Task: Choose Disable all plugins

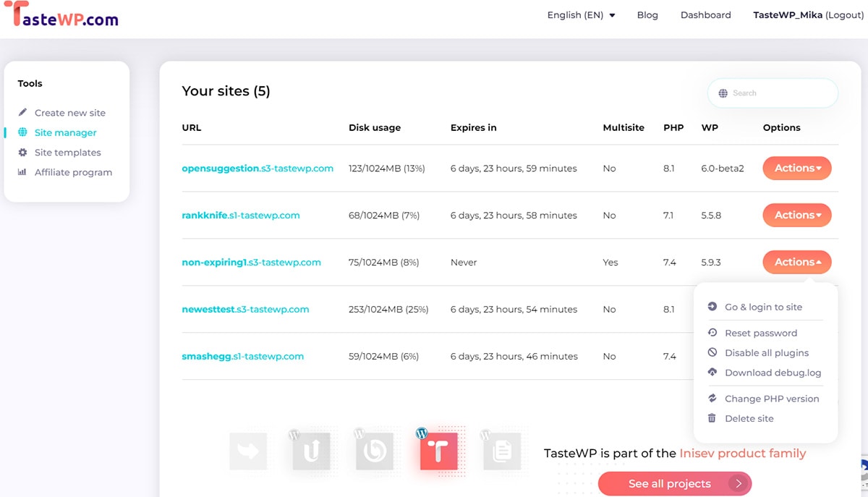Action: click(x=765, y=353)
